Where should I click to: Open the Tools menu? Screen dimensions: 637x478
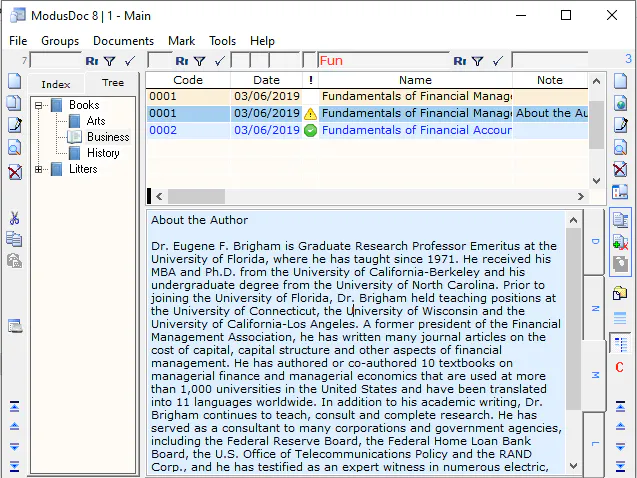[223, 41]
